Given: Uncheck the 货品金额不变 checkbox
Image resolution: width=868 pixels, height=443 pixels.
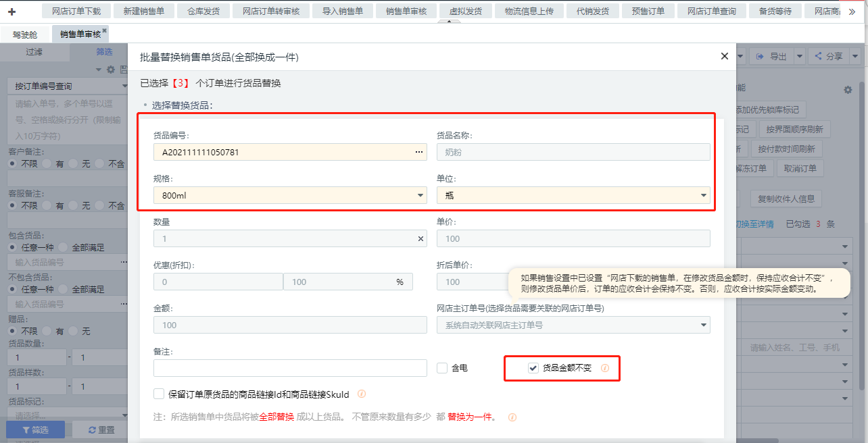Looking at the screenshot, I should tap(533, 369).
